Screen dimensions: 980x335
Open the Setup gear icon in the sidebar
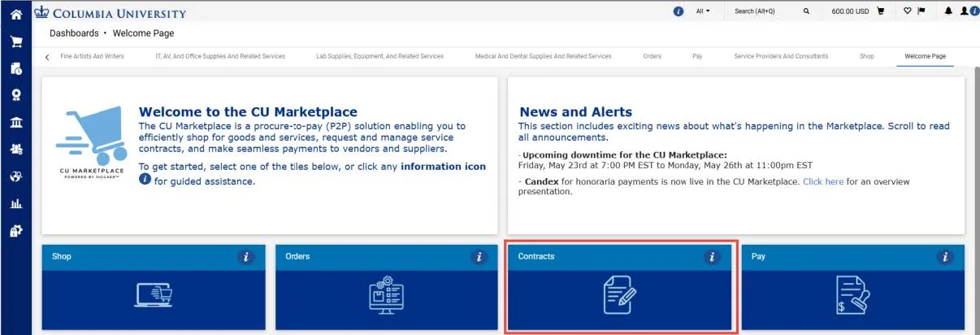pyautogui.click(x=15, y=231)
